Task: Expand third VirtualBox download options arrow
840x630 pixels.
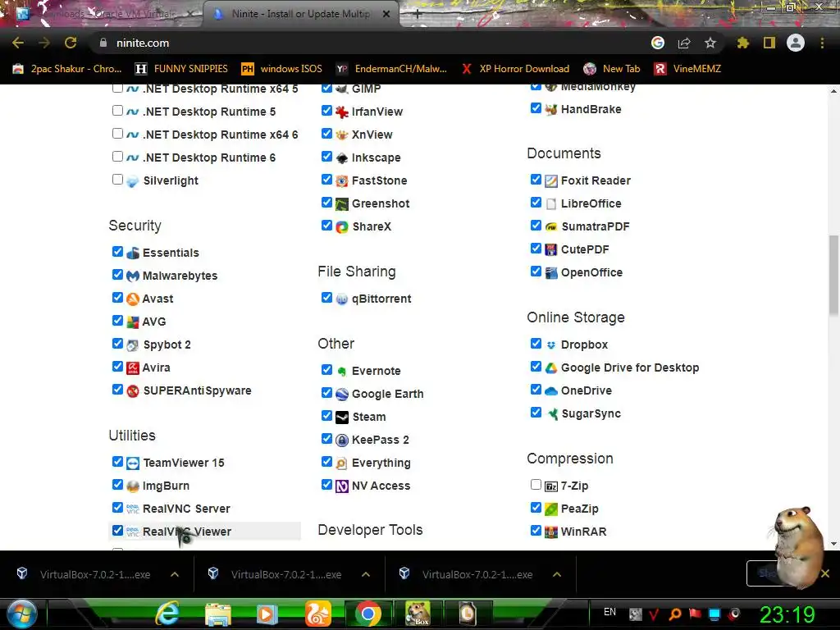Action: 557,574
